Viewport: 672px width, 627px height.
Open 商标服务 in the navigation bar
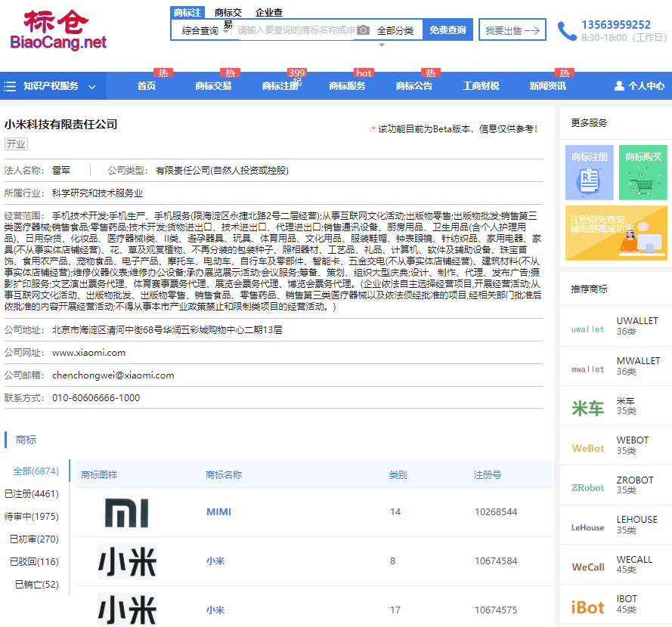click(x=347, y=86)
